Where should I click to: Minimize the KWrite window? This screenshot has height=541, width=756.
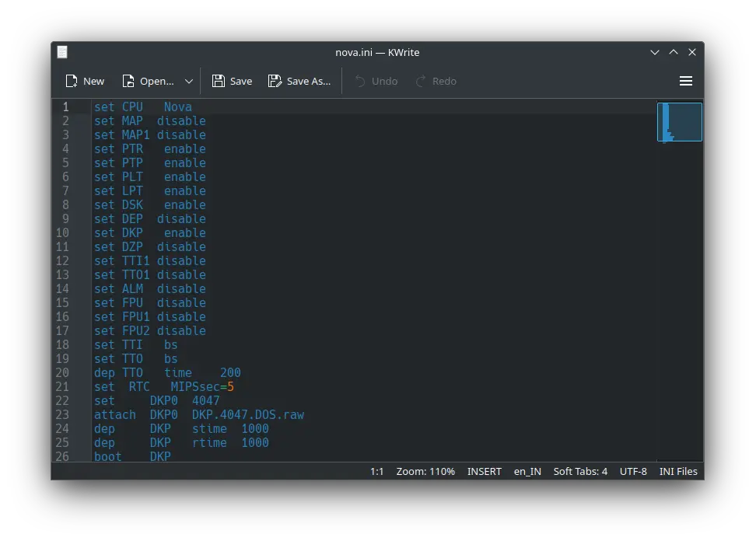point(655,52)
